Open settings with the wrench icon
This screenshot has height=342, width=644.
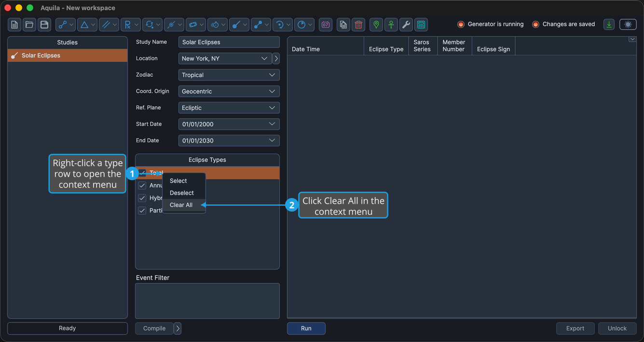coord(406,25)
